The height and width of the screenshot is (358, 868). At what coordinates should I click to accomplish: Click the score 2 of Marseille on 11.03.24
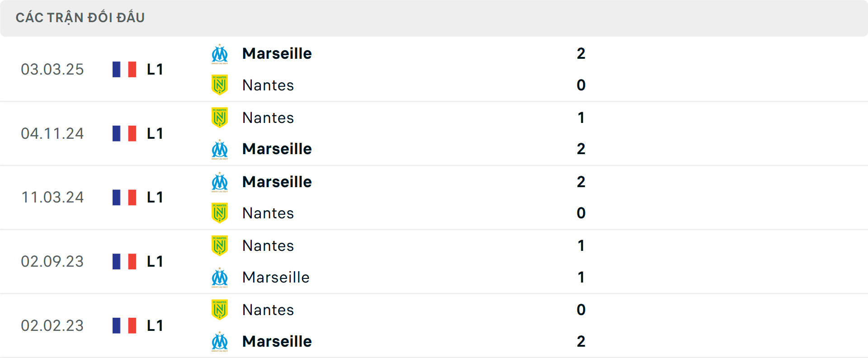pyautogui.click(x=581, y=182)
